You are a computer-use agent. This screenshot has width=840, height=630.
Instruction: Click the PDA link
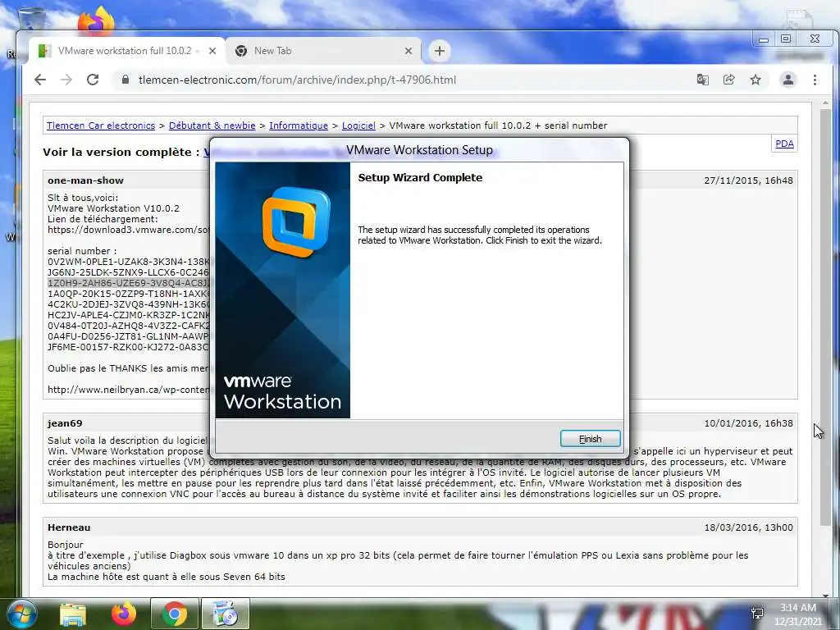tap(784, 144)
